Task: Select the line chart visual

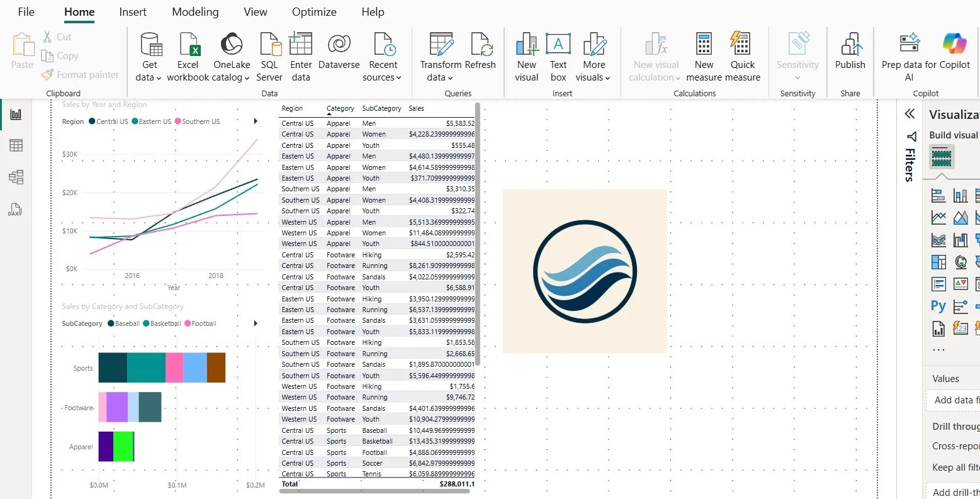Action: tap(938, 218)
